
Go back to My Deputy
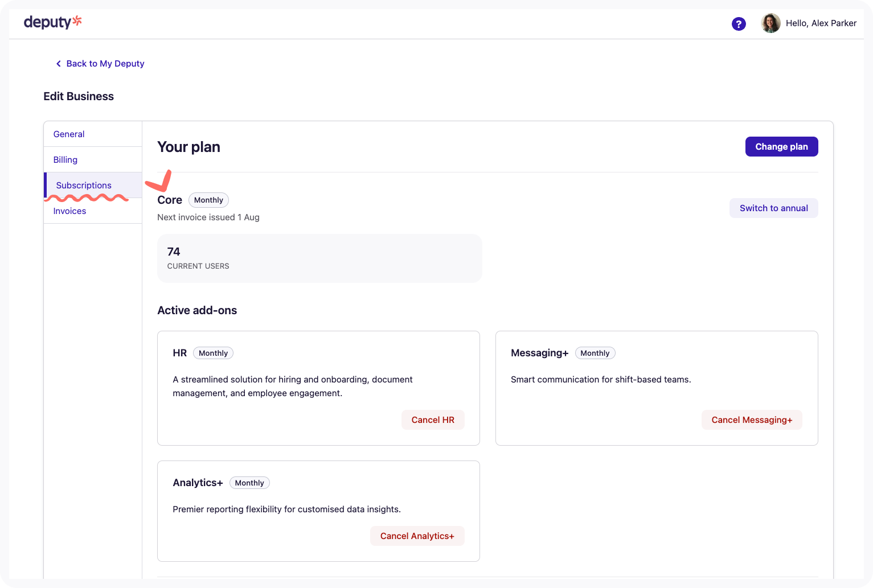[x=105, y=64]
